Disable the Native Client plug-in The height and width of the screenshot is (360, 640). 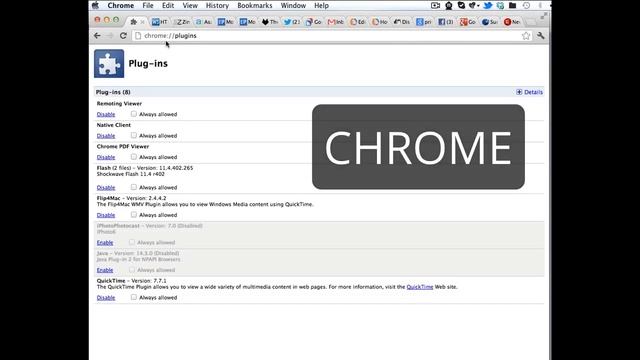106,136
